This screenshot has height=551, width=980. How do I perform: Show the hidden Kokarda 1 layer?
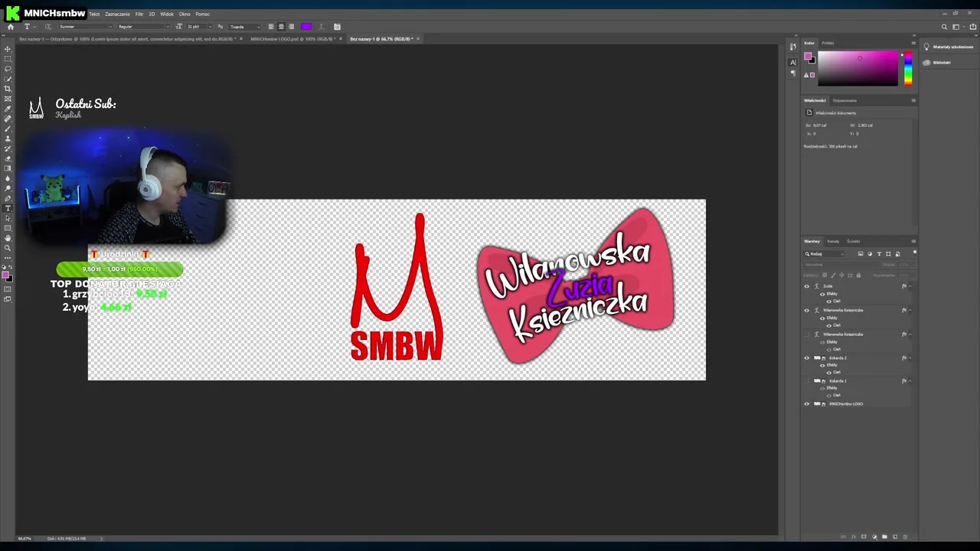click(806, 381)
